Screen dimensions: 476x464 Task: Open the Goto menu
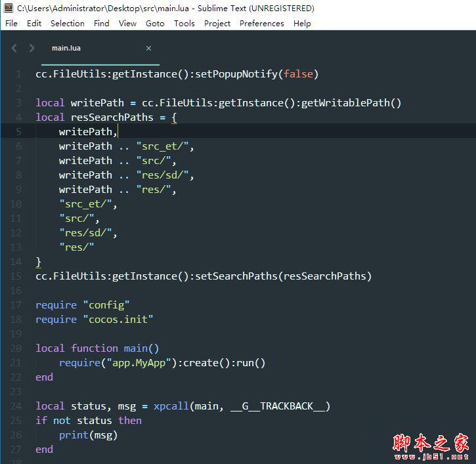point(155,24)
